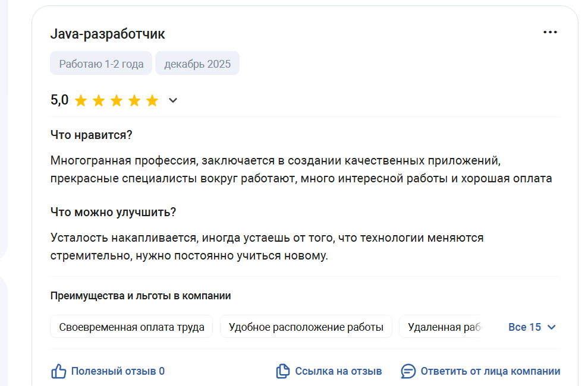This screenshot has height=386, width=588.
Task: Select the Удобное расположение работы tag
Action: (306, 327)
